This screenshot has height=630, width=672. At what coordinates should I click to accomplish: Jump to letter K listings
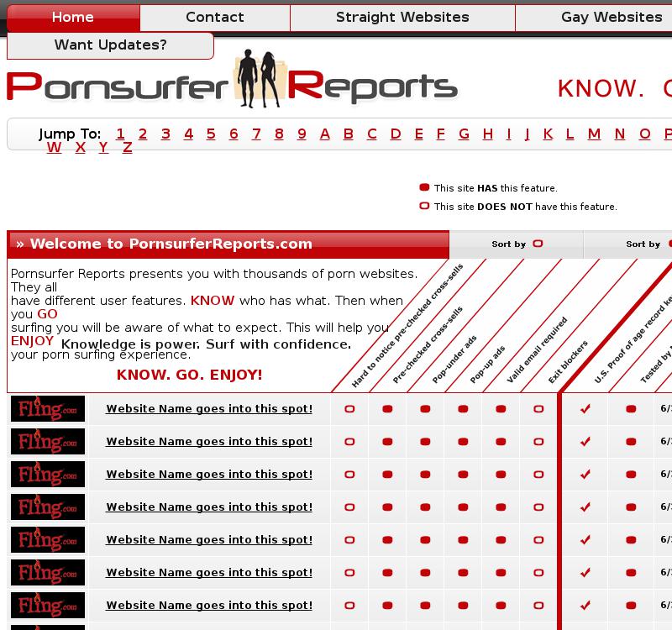click(548, 134)
